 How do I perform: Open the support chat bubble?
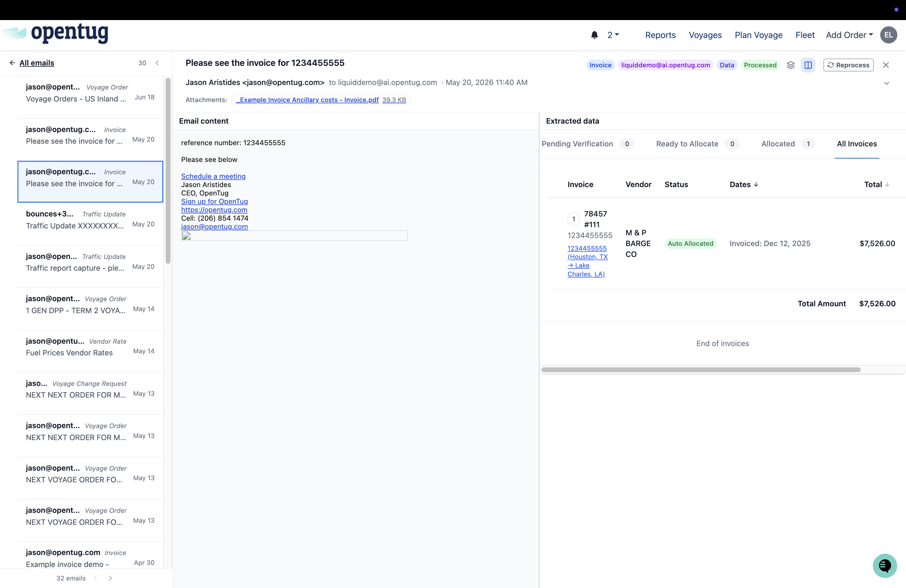tap(885, 565)
